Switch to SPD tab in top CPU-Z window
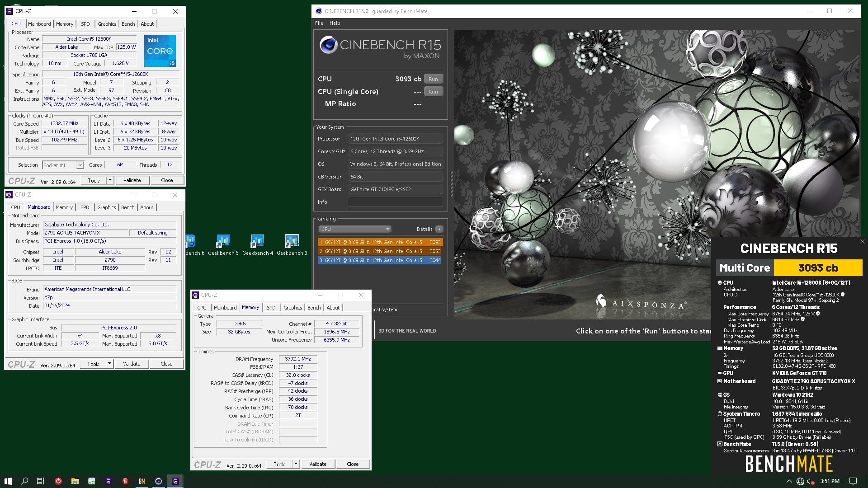The image size is (868, 488). click(85, 24)
